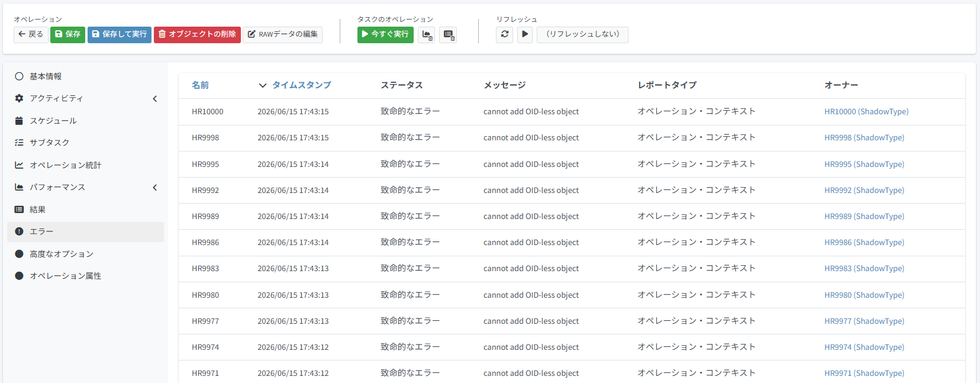Click the スケジュール calendar icon

(19, 121)
